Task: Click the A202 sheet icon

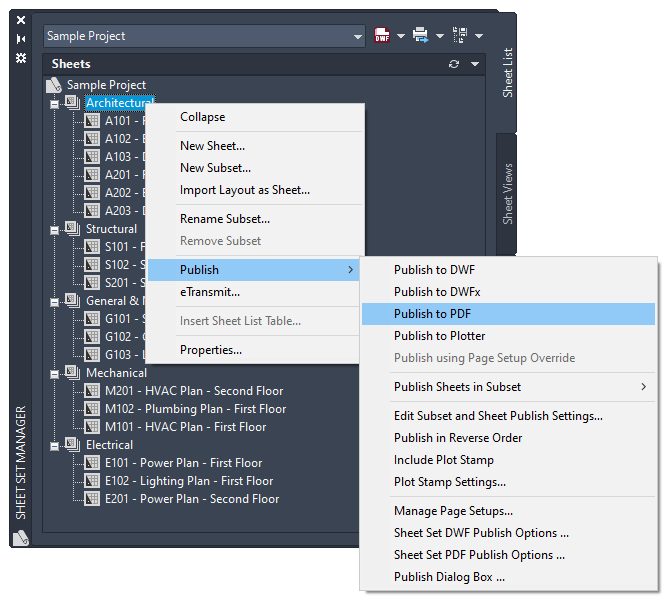Action: click(92, 193)
